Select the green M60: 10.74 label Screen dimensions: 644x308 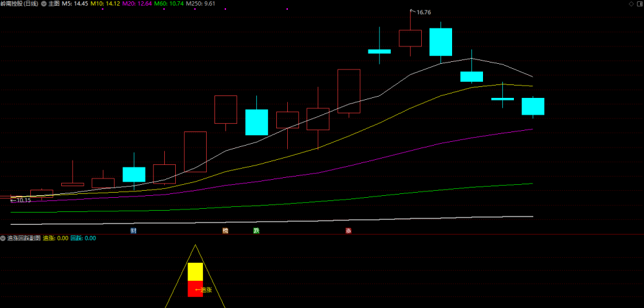169,4
